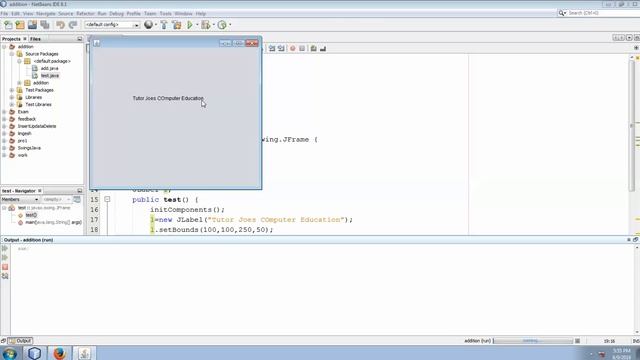Image resolution: width=640 pixels, height=360 pixels.
Task: Open the Tools menu
Action: pos(165,13)
